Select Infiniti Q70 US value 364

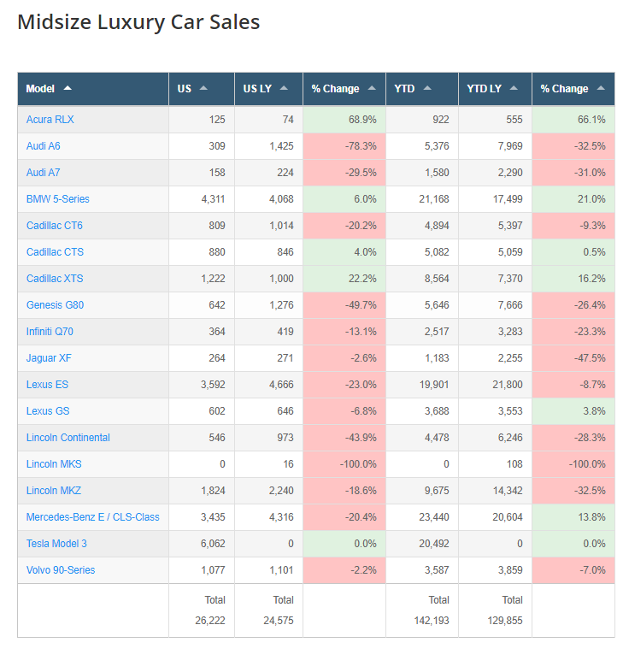(x=217, y=332)
